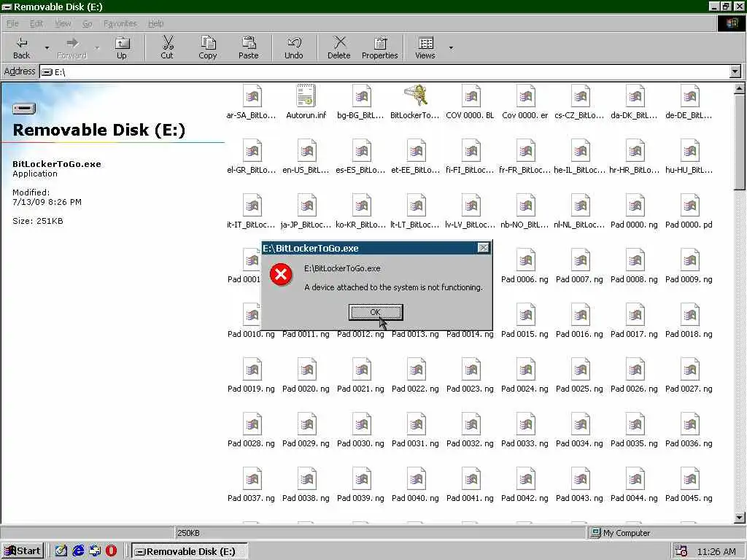This screenshot has width=747, height=560.
Task: Click the Windows logo throbber
Action: 731,23
